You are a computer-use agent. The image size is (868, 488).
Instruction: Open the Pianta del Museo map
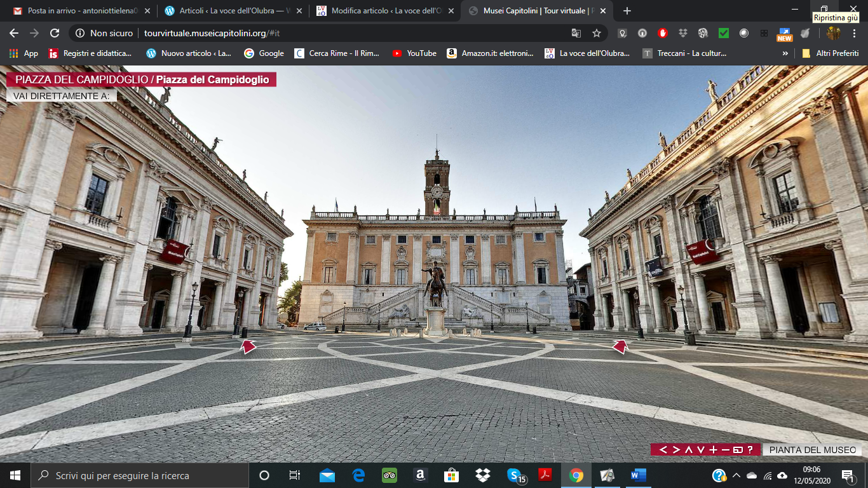click(x=812, y=450)
